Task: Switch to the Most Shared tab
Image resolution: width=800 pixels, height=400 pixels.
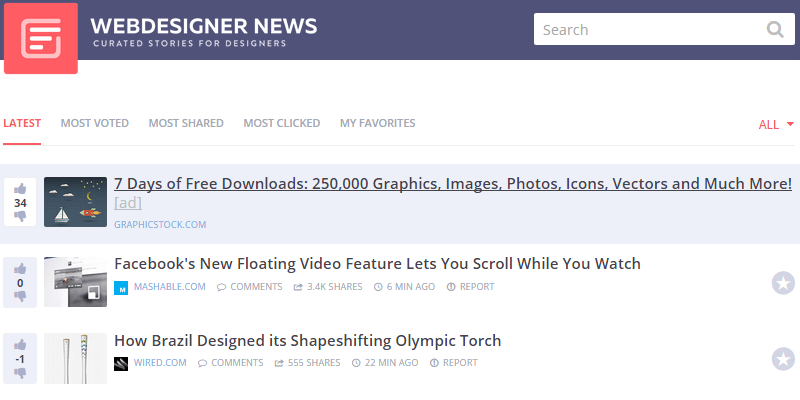Action: (x=186, y=123)
